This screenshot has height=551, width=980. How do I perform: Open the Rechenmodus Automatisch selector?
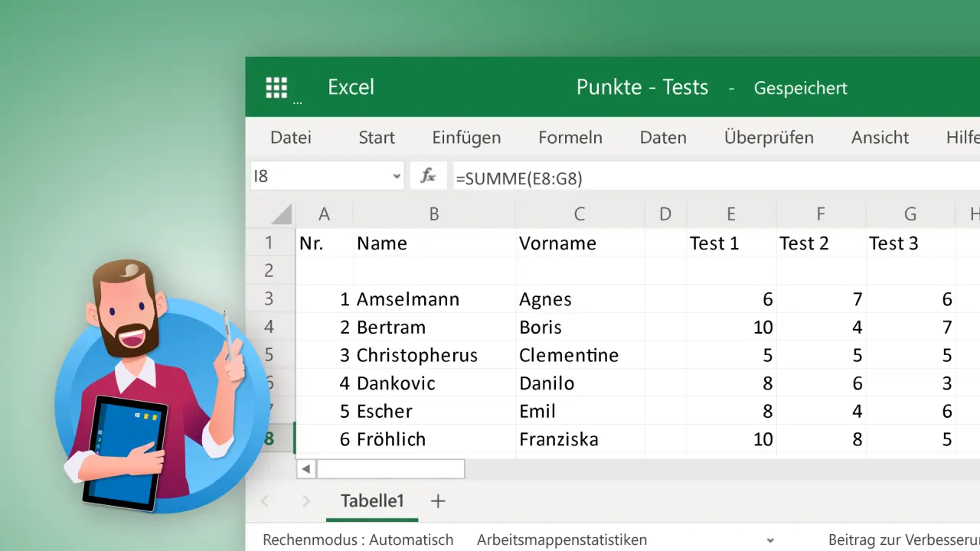click(x=358, y=540)
